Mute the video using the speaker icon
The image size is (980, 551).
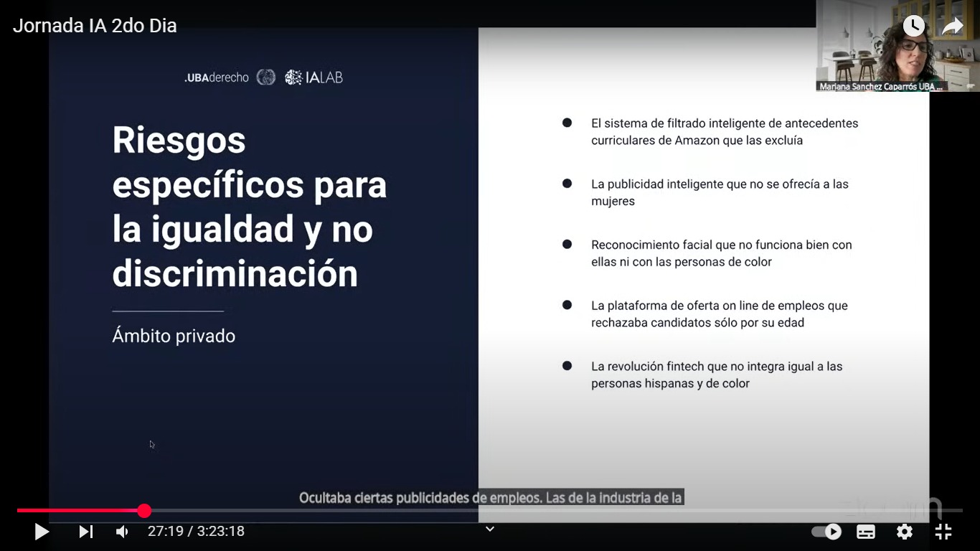[123, 532]
